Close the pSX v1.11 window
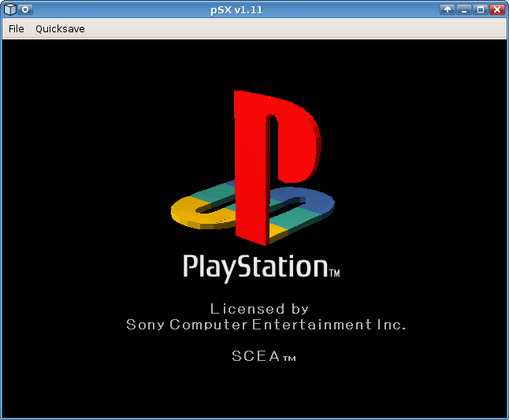 point(497,9)
